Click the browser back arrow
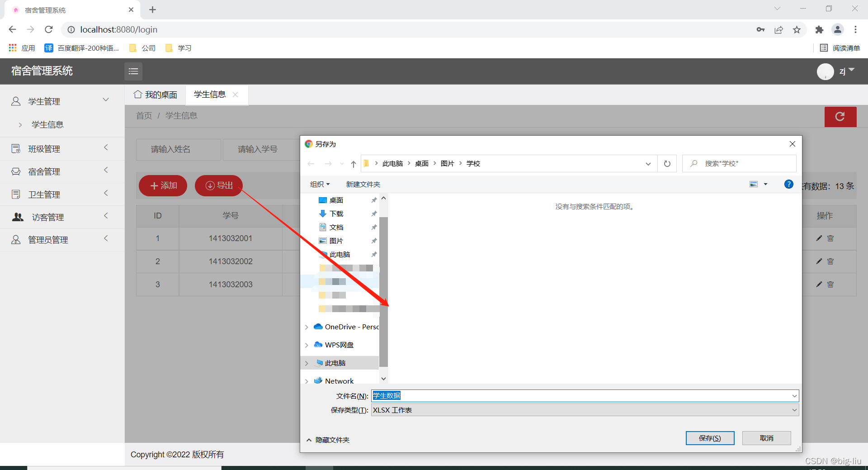Screen dimensions: 868x470 12,29
